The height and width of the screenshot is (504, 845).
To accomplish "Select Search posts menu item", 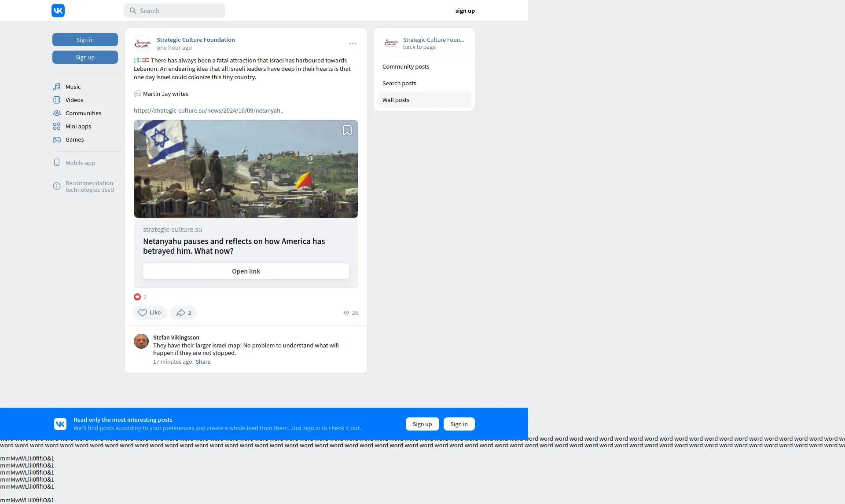I will tap(399, 83).
